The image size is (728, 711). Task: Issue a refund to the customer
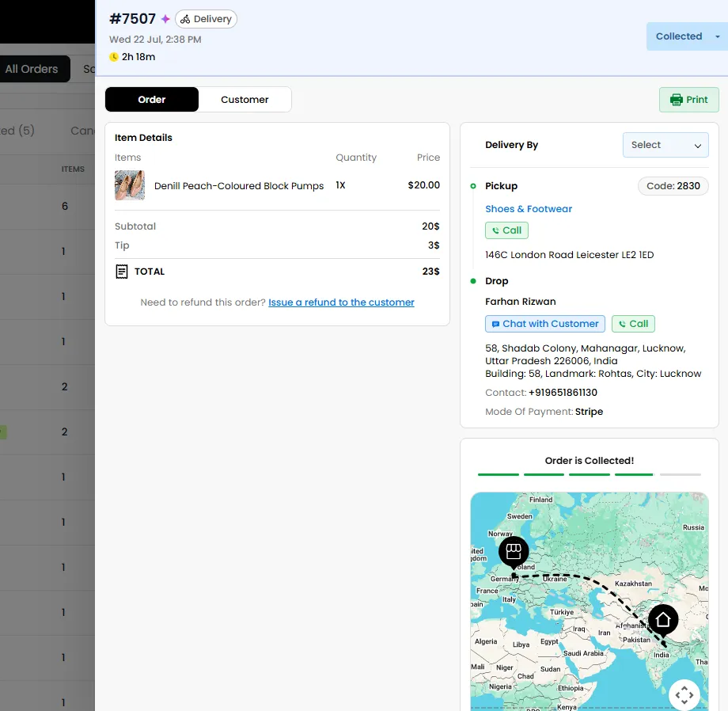pyautogui.click(x=341, y=302)
